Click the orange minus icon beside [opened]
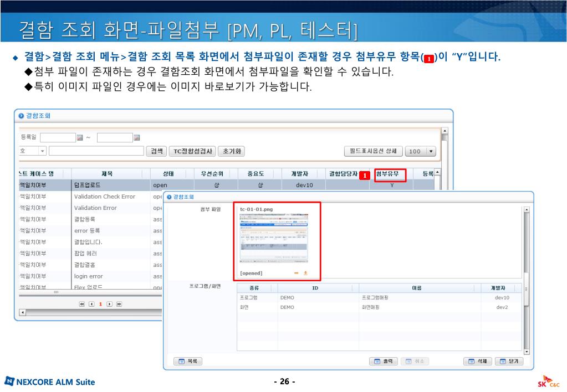Screen dimensions: 567x392 click(297, 273)
